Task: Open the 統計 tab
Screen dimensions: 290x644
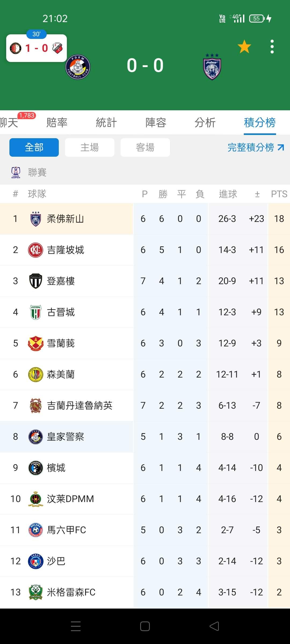Action: (x=106, y=123)
